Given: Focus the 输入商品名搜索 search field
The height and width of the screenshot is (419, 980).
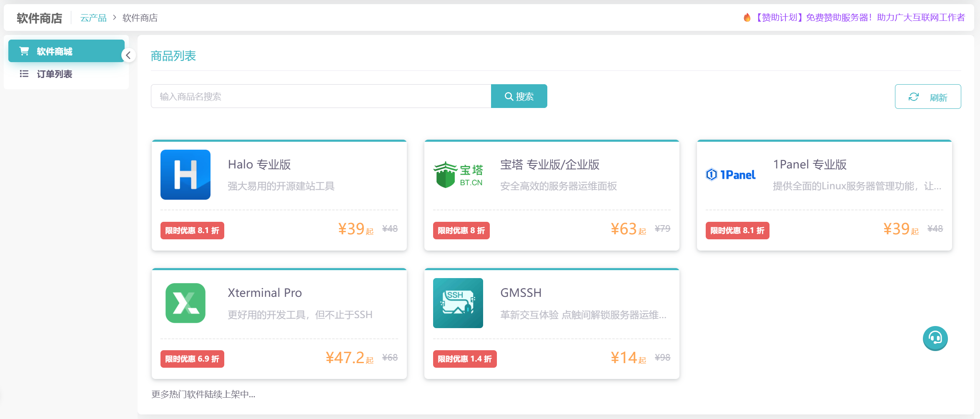Looking at the screenshot, I should tap(321, 96).
